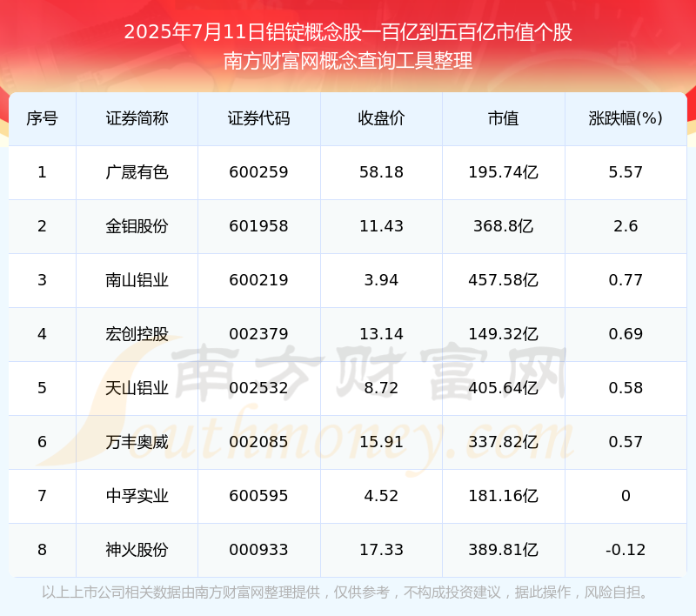Click closing price 4.52

381,496
